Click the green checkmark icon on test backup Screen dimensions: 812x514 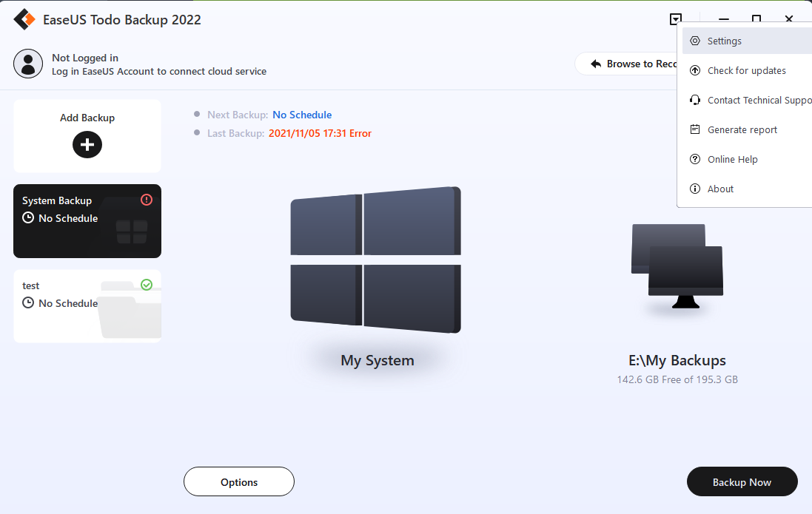pyautogui.click(x=147, y=284)
